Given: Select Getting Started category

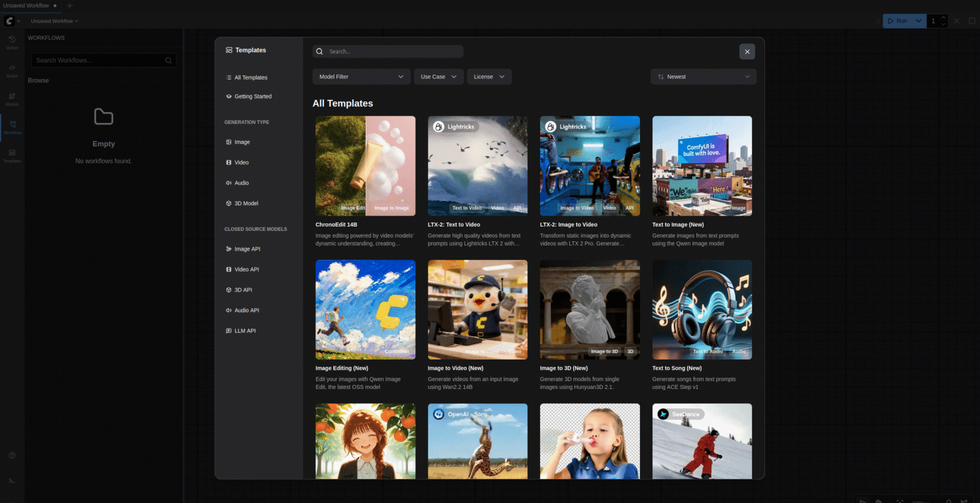Looking at the screenshot, I should pos(252,97).
